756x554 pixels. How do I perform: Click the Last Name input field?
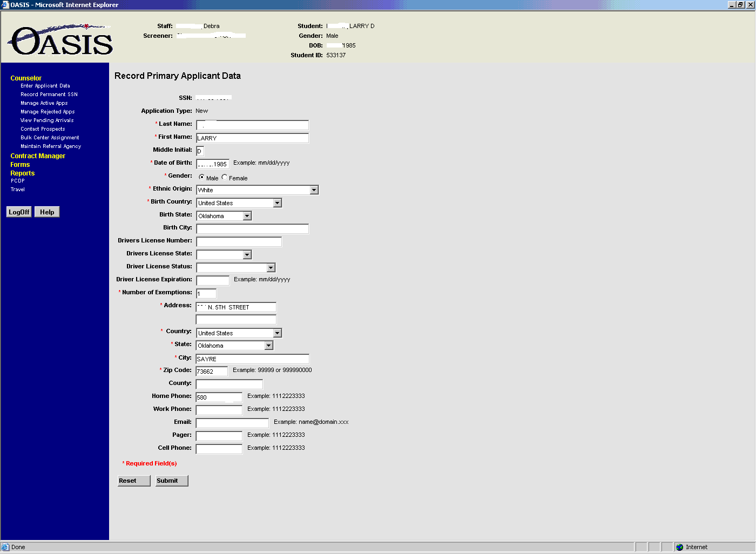pos(252,125)
